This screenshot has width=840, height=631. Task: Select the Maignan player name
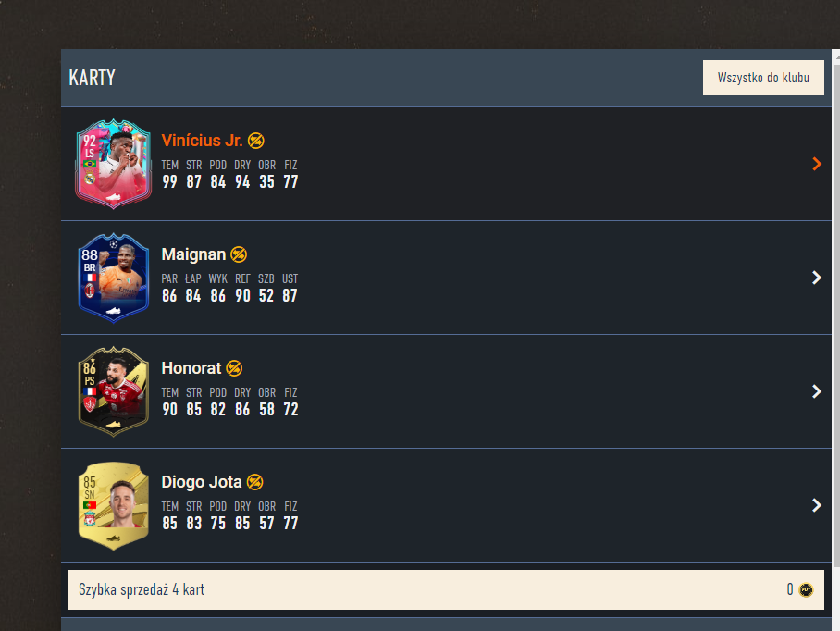(x=193, y=254)
